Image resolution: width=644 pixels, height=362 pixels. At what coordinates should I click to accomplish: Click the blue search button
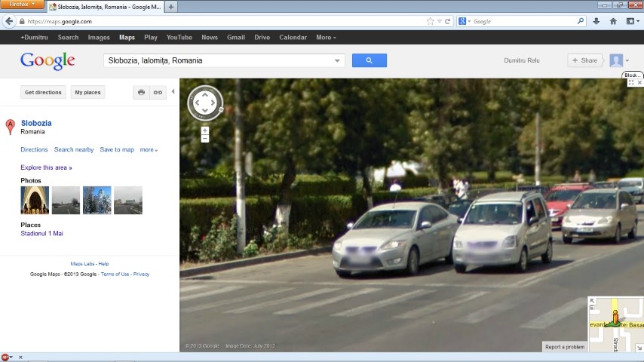[369, 60]
